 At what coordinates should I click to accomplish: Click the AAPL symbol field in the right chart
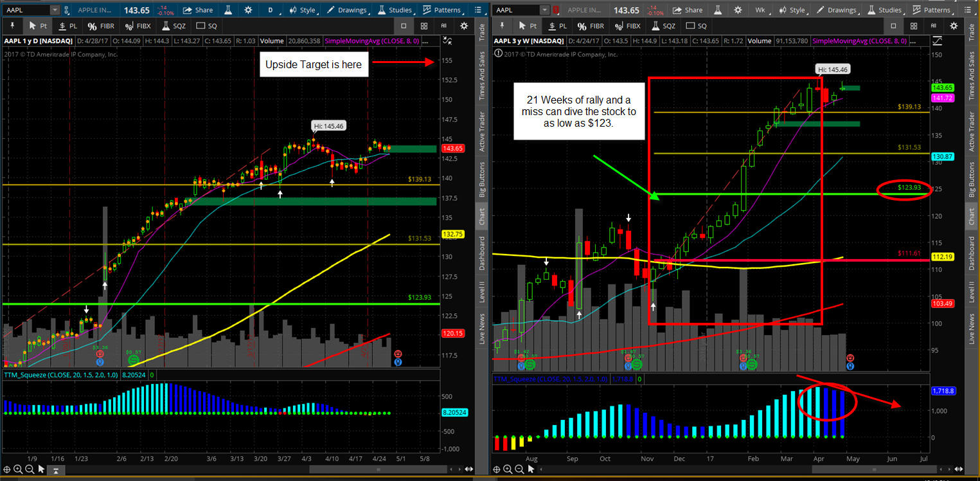(517, 10)
